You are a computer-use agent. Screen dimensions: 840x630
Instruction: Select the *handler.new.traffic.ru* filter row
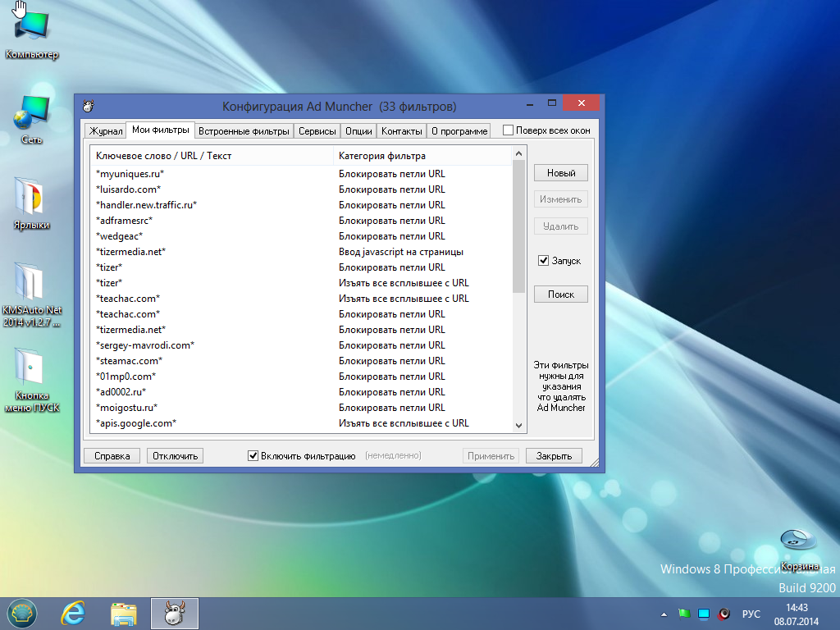pos(302,204)
